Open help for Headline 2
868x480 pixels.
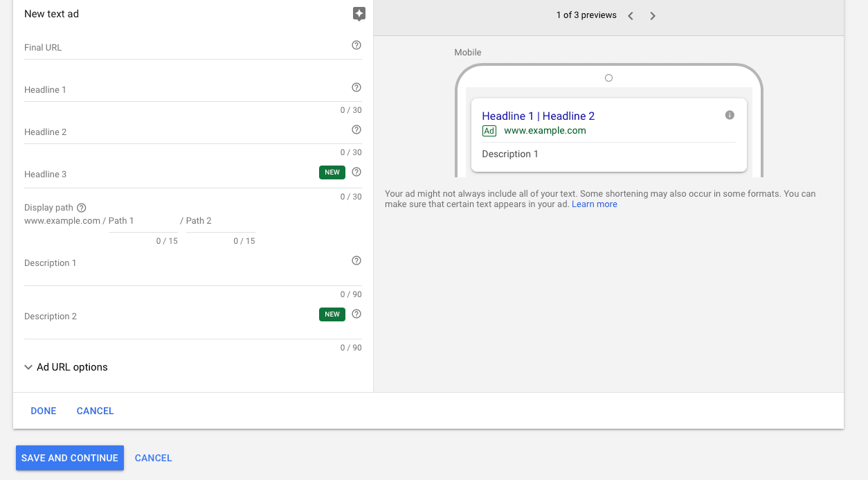click(356, 130)
